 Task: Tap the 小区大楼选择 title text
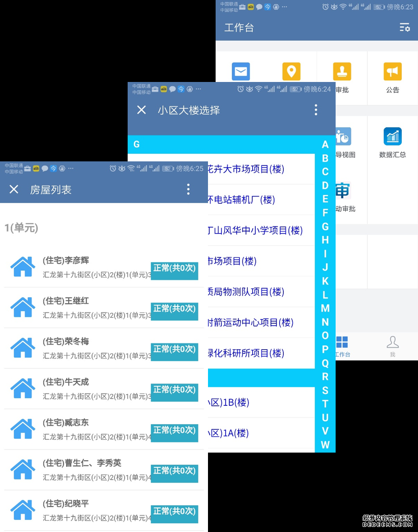tap(189, 110)
